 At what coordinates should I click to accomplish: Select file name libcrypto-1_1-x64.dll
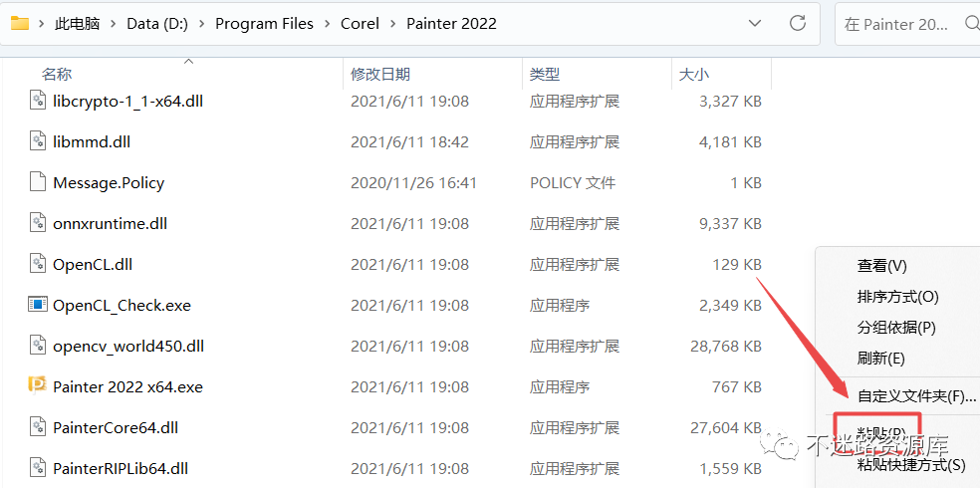coord(128,102)
